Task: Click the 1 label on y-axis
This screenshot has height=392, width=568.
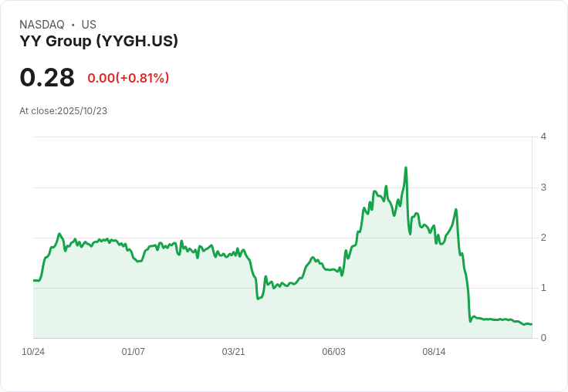Action: (x=543, y=288)
